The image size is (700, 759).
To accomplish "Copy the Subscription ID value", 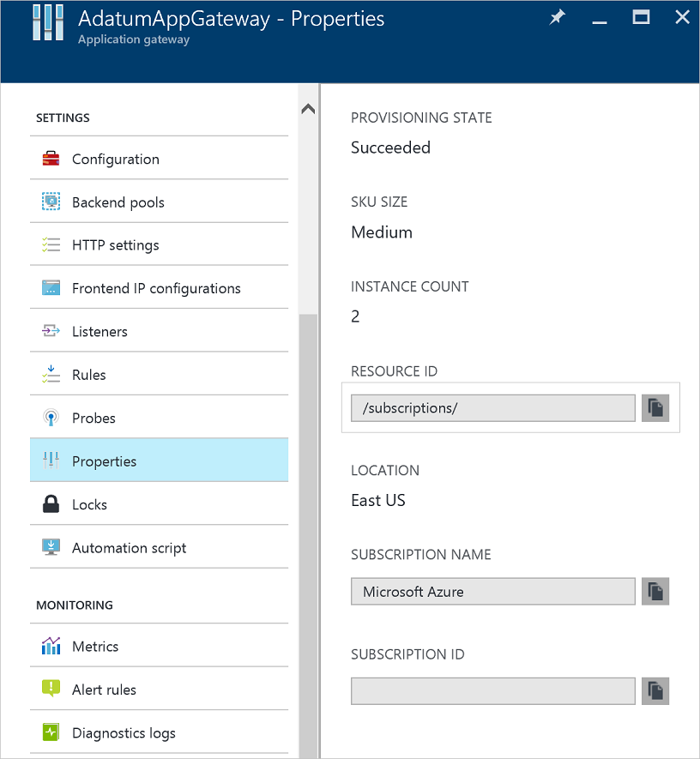I will click(x=655, y=691).
